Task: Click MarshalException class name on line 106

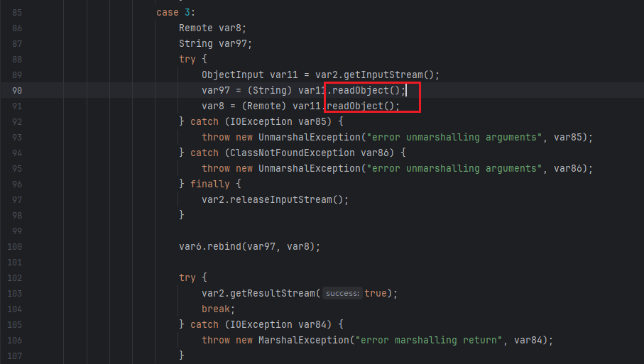Action: click(298, 340)
